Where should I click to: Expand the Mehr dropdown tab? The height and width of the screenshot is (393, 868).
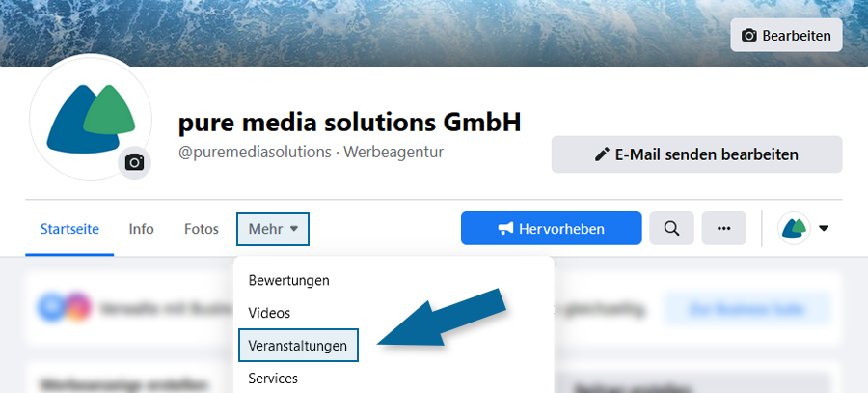[273, 229]
